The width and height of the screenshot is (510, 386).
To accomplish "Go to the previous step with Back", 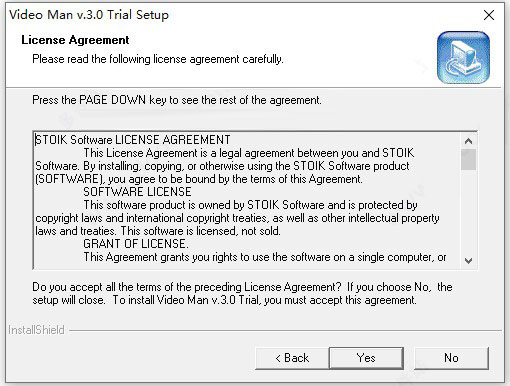I will pyautogui.click(x=292, y=358).
